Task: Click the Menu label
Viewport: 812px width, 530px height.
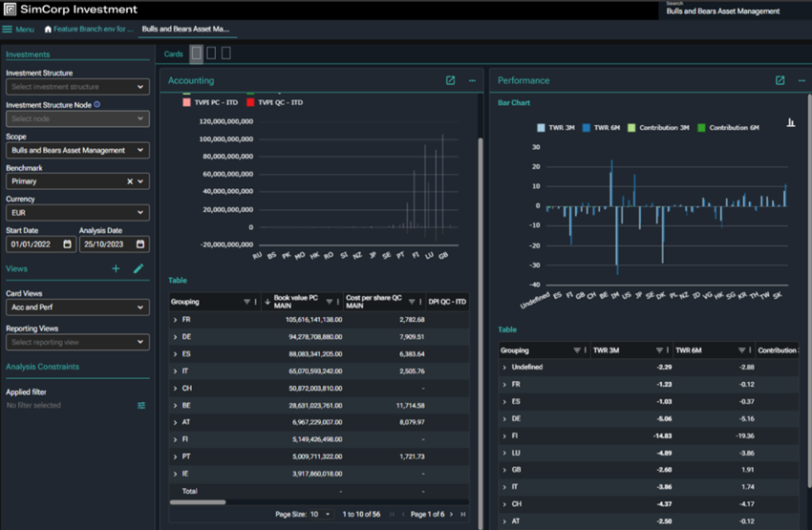Action: [x=25, y=30]
